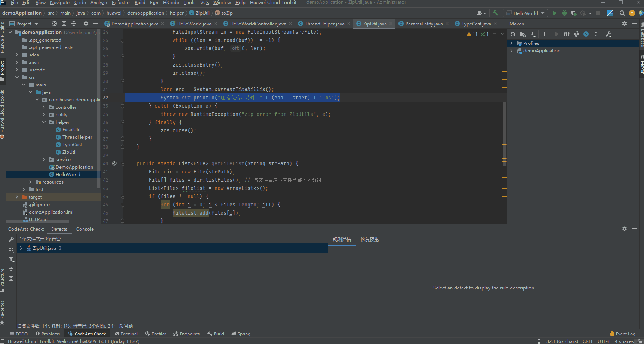Run HelloWorld with coverage icon
The width and height of the screenshot is (644, 344).
click(574, 13)
